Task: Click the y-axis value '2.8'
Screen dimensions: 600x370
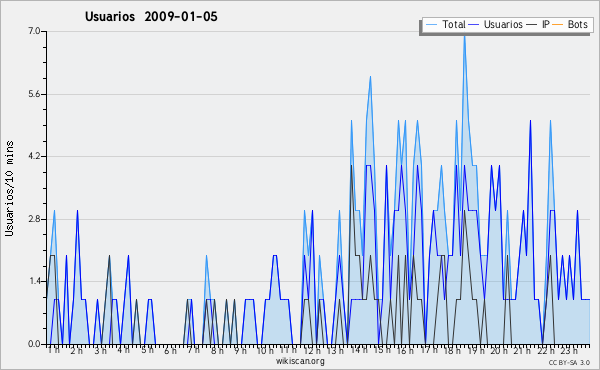Action: pyautogui.click(x=34, y=219)
